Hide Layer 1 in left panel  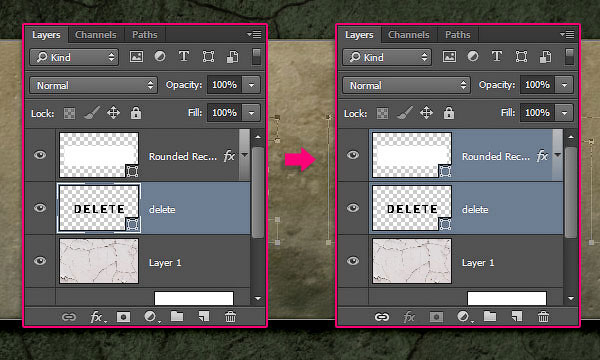pyautogui.click(x=40, y=261)
